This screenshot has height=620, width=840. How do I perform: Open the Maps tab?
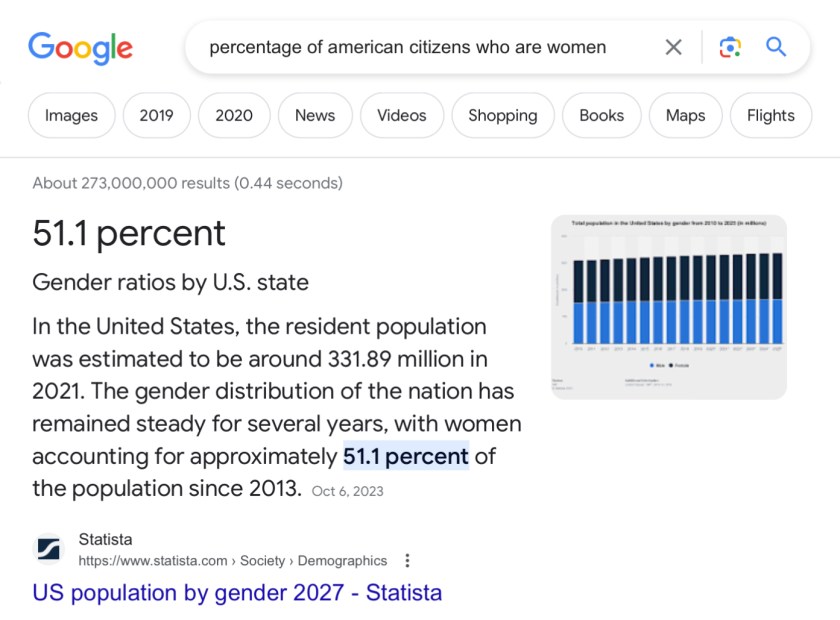coord(685,115)
